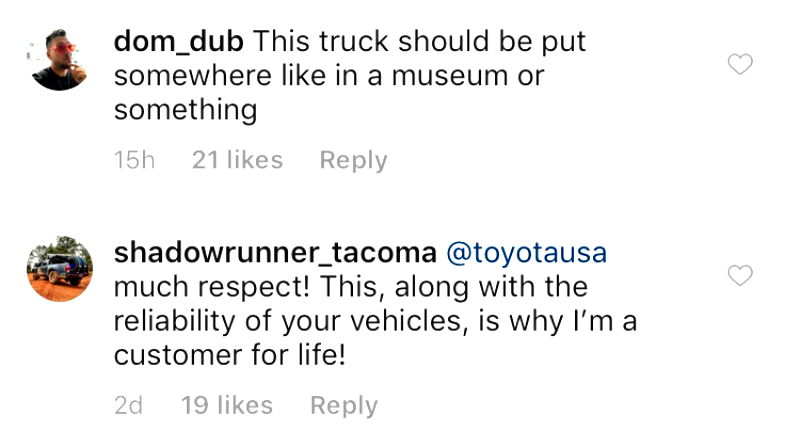Like dom_dub's comment with the heart icon
This screenshot has height=448, width=800.
click(x=739, y=66)
